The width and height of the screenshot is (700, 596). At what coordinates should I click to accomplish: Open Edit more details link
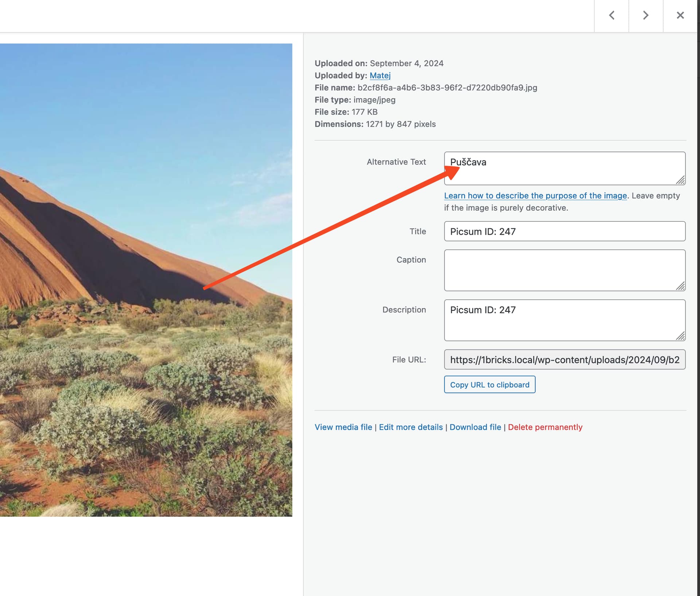411,427
